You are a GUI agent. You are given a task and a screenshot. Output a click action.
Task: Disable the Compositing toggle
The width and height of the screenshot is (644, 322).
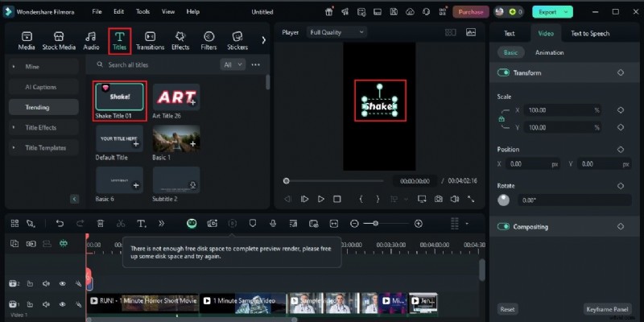pyautogui.click(x=504, y=226)
